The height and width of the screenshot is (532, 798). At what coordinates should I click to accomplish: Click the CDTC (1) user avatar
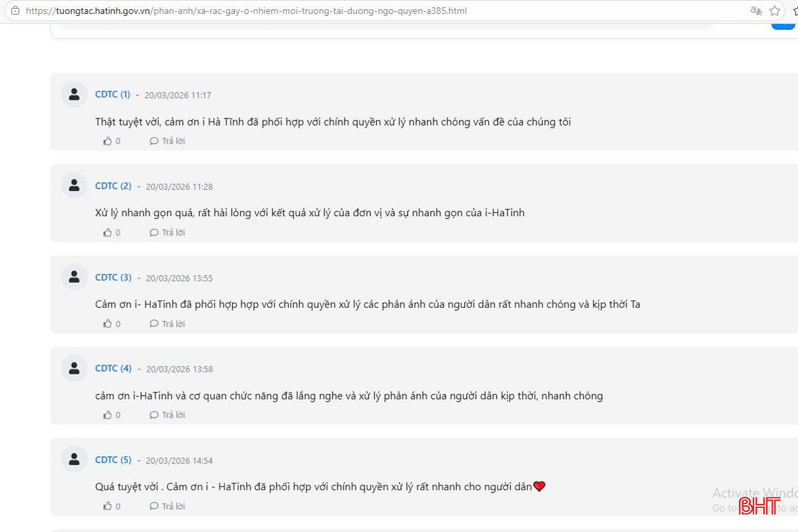pos(74,94)
